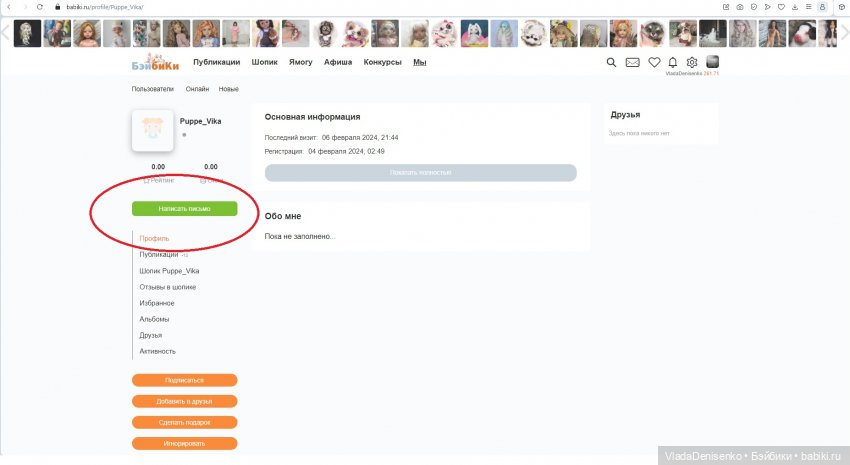Open settings via the gear icon
Viewport: 850px width, 465px height.
tap(691, 62)
